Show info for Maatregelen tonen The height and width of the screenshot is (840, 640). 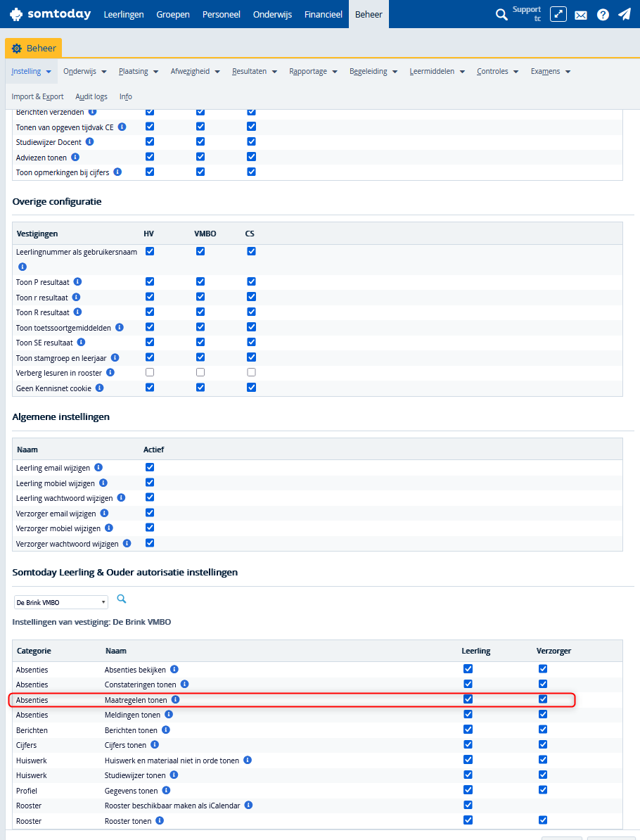click(176, 700)
